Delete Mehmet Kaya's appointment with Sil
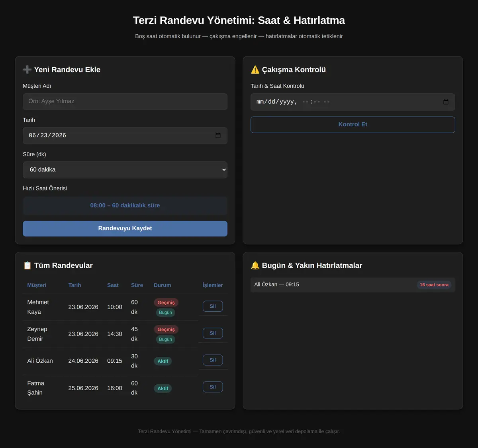478x448 pixels. (x=213, y=306)
